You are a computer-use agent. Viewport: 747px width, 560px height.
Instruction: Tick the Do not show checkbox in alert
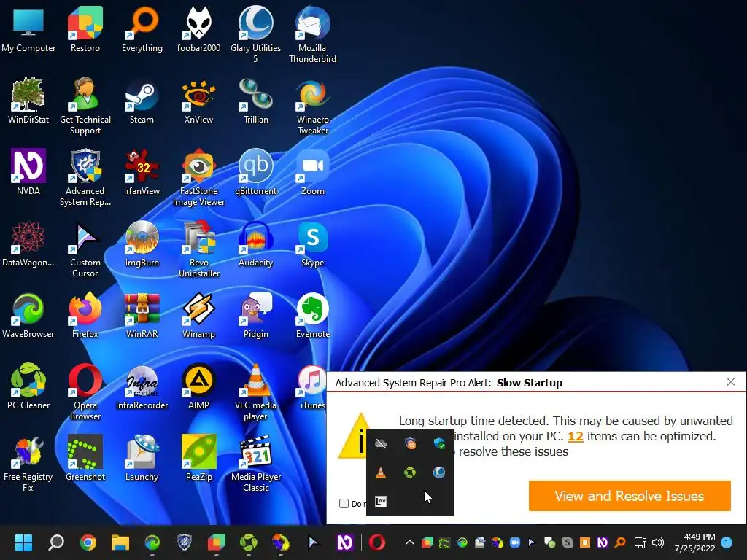point(344,503)
